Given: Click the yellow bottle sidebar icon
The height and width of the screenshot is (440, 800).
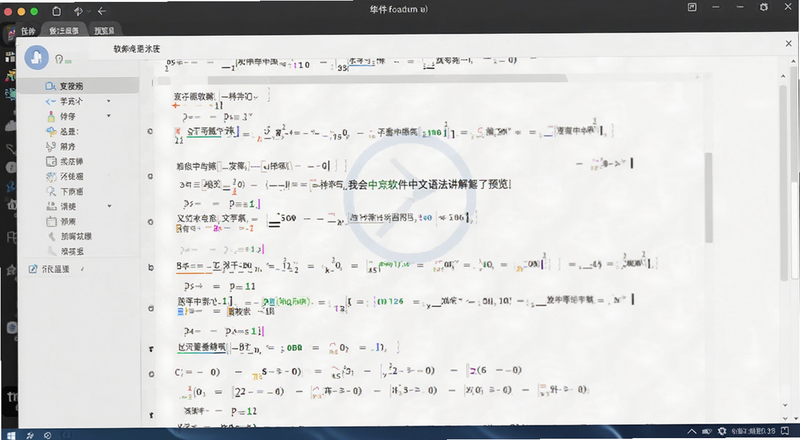Looking at the screenshot, I should pyautogui.click(x=51, y=116).
